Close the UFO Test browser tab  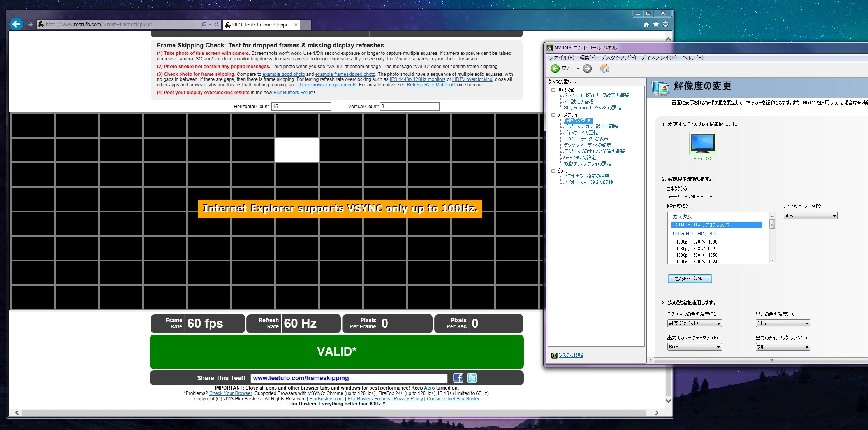pyautogui.click(x=296, y=25)
